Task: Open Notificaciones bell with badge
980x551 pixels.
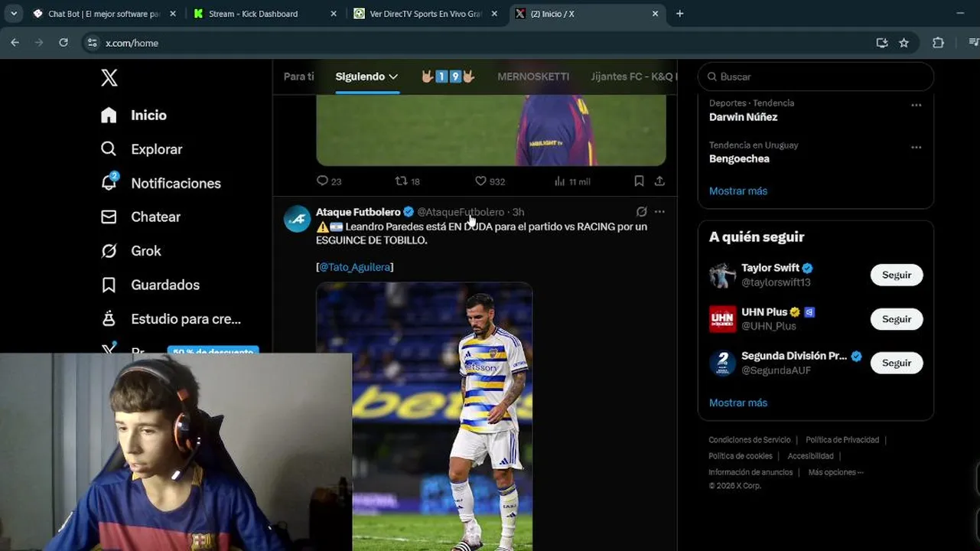Action: point(161,183)
